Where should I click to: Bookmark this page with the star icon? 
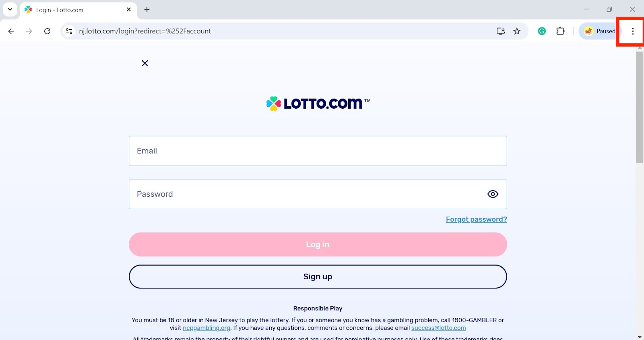click(517, 31)
